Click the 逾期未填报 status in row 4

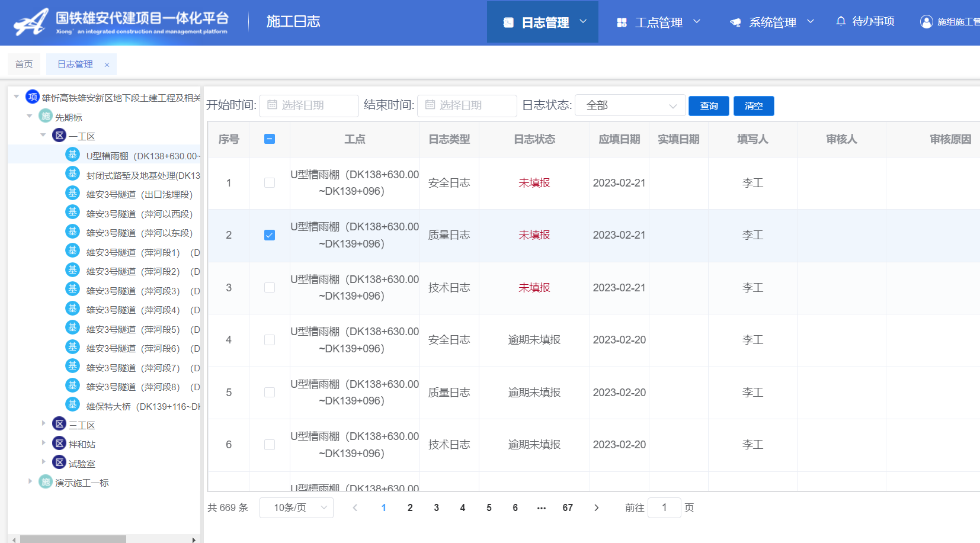pos(534,340)
